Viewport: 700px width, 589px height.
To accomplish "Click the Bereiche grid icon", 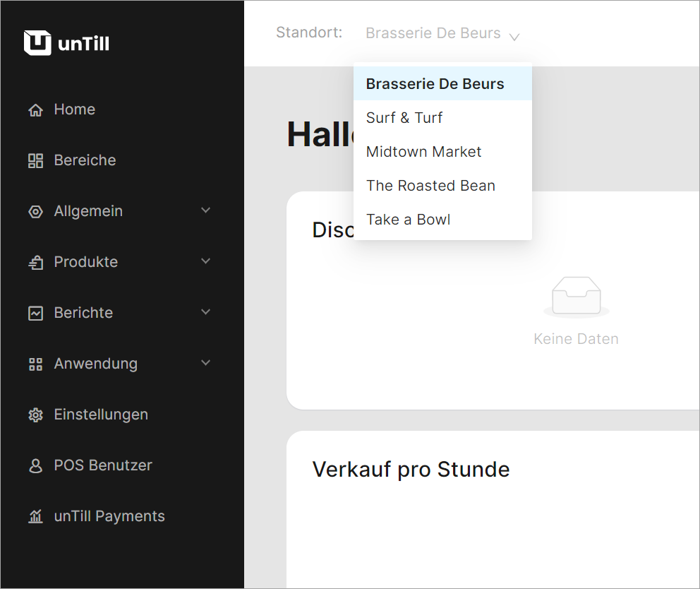I will coord(35,161).
